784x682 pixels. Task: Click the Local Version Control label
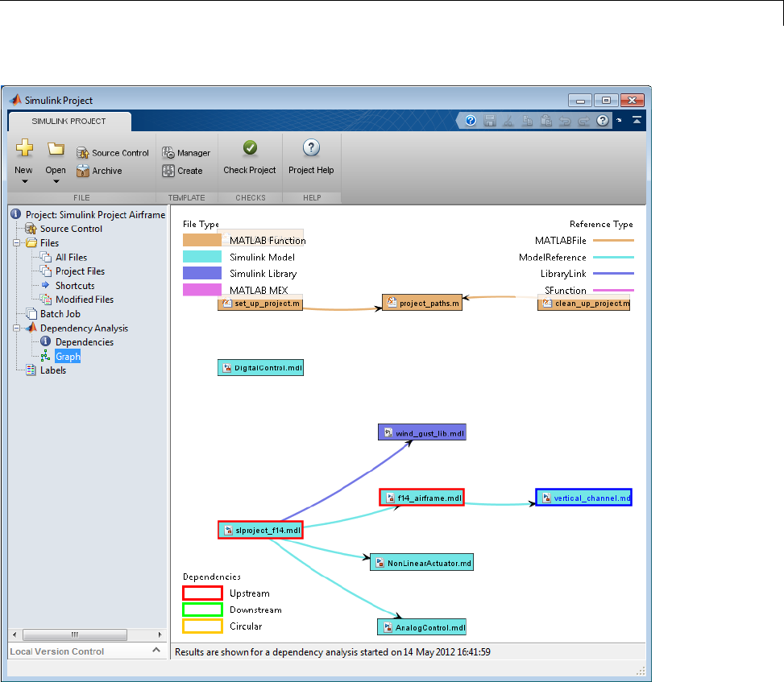(57, 651)
